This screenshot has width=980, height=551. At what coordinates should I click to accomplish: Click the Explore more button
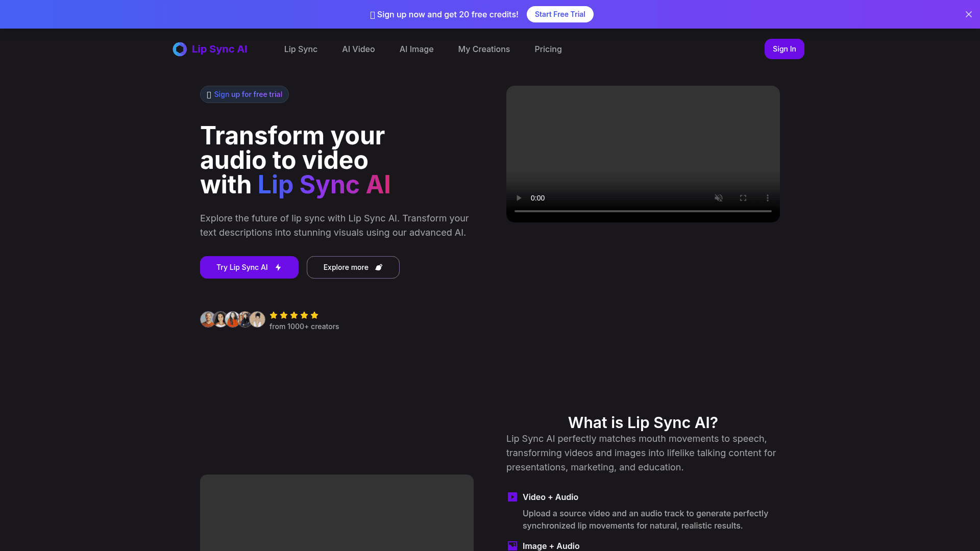[353, 267]
